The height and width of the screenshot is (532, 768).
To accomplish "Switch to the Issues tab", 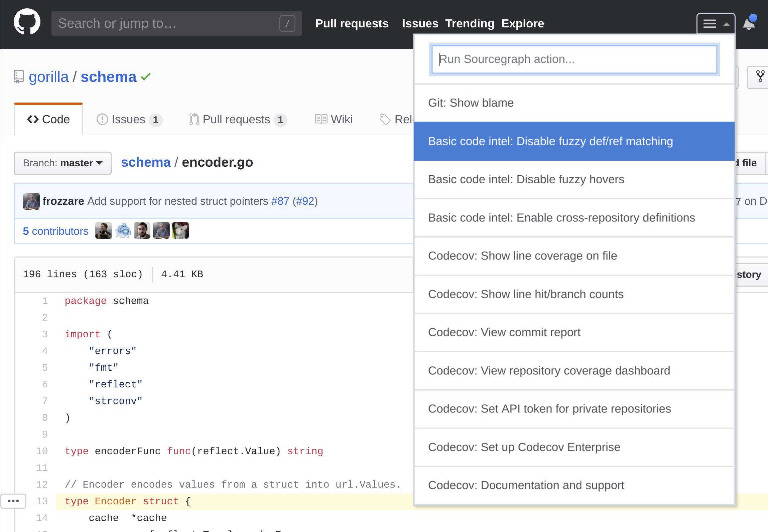I will coord(128,119).
